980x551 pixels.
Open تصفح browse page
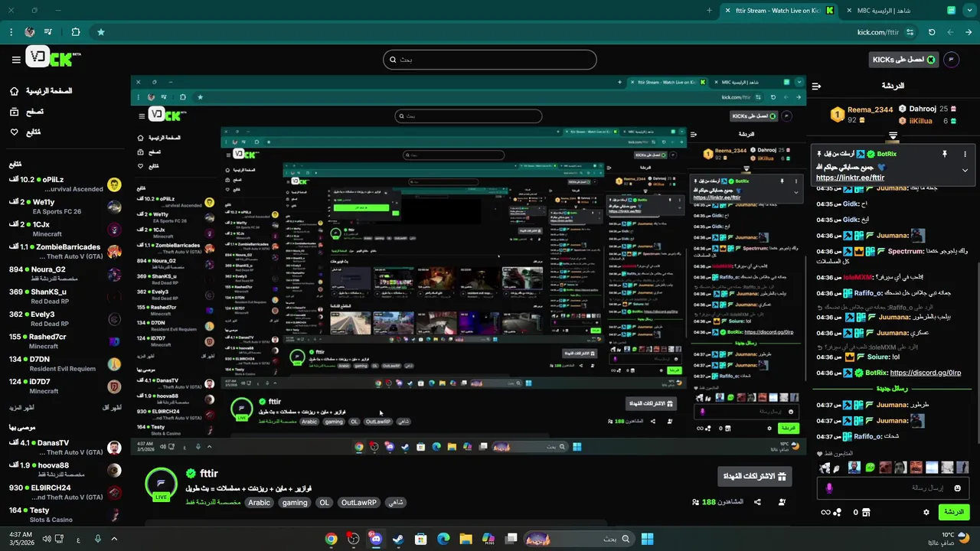(x=35, y=112)
